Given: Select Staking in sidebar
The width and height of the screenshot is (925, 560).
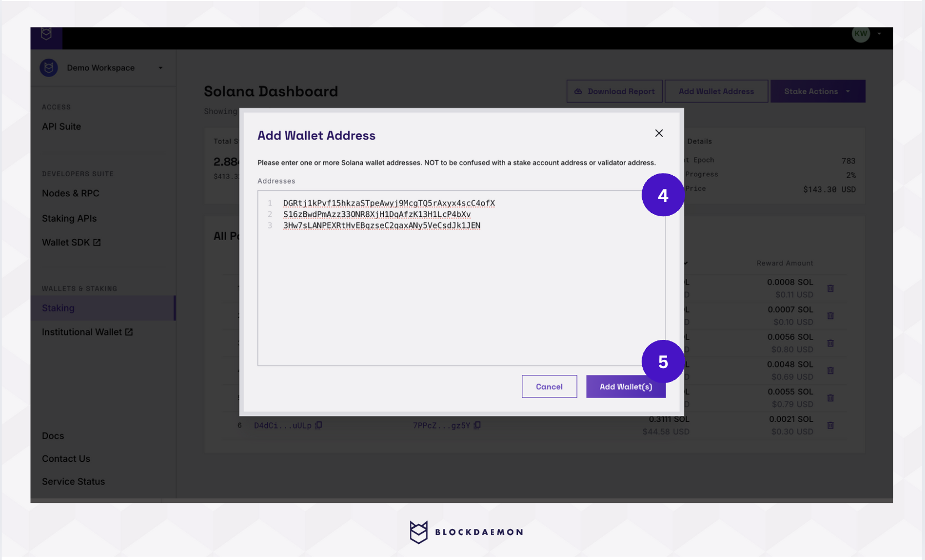Looking at the screenshot, I should [x=103, y=308].
